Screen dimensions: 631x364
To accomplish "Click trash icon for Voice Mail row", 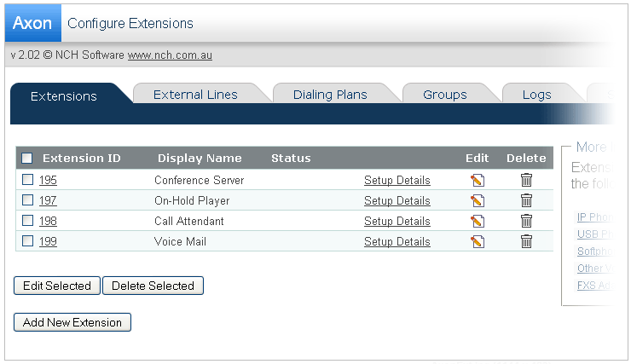I will 526,241.
